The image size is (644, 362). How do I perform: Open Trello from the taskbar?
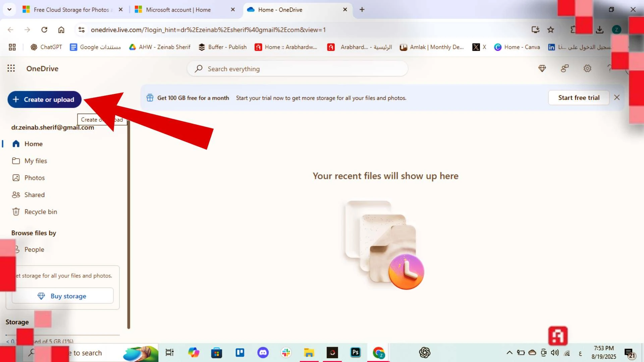point(240,353)
